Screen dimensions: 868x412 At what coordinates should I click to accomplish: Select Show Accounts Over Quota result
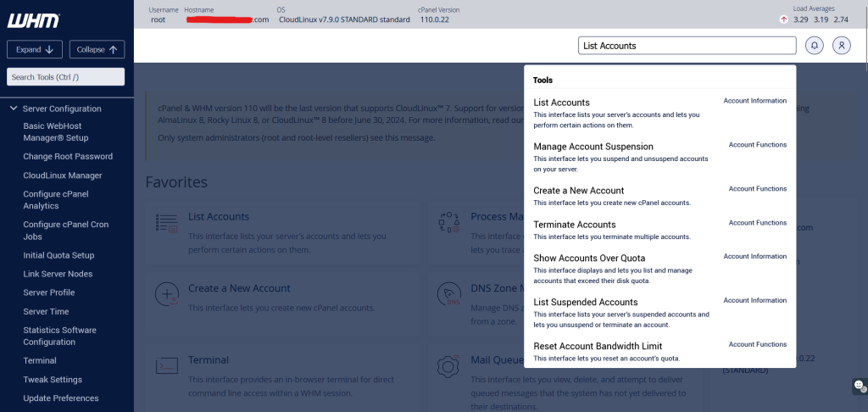tap(589, 258)
